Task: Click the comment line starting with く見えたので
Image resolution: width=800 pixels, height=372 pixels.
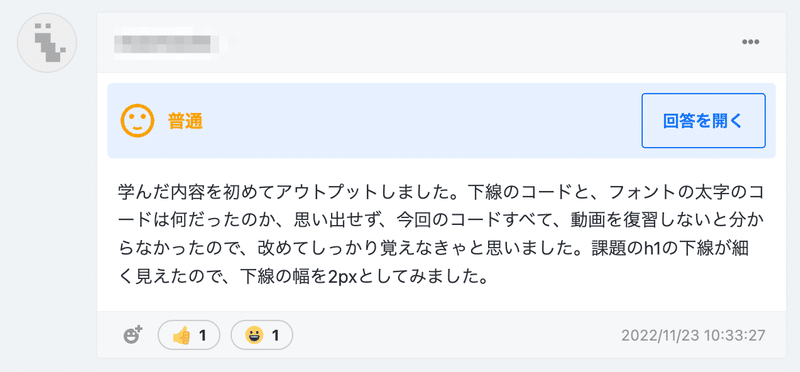Action: [x=298, y=278]
